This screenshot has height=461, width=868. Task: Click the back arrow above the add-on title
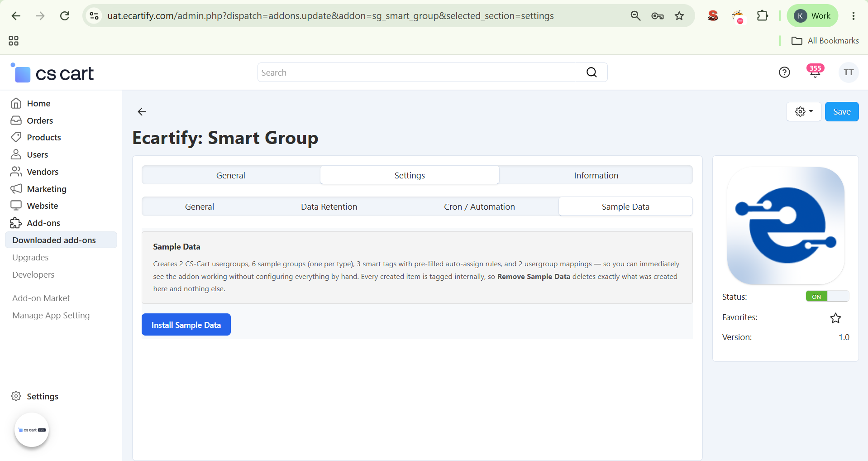tap(142, 111)
